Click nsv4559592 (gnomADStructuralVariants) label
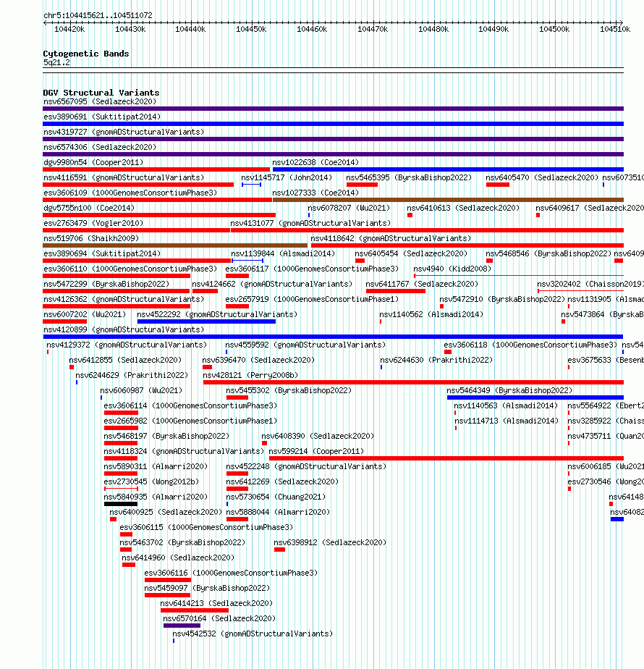The width and height of the screenshot is (644, 669). click(x=305, y=345)
